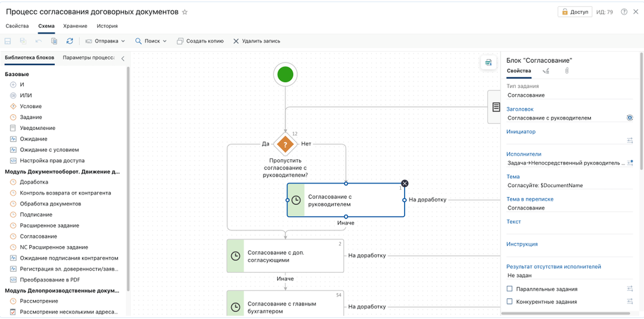Click Создать копию button
This screenshot has height=319, width=644.
point(200,41)
